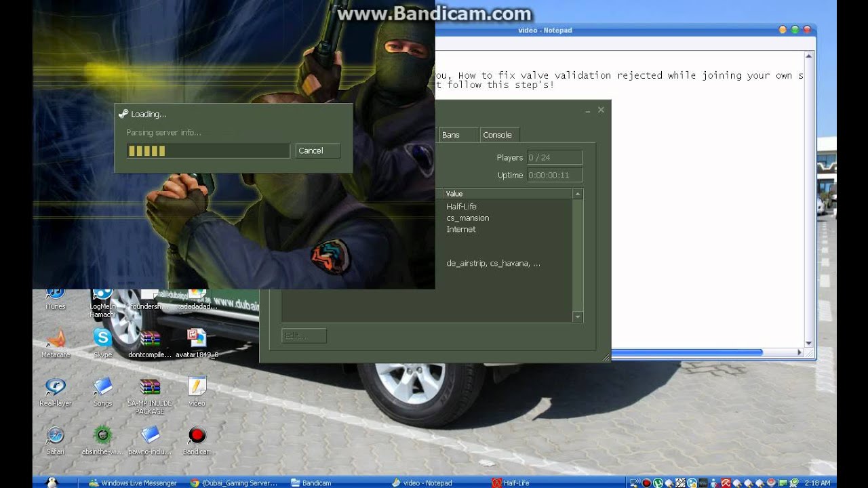Click the loading progress bar

(208, 150)
